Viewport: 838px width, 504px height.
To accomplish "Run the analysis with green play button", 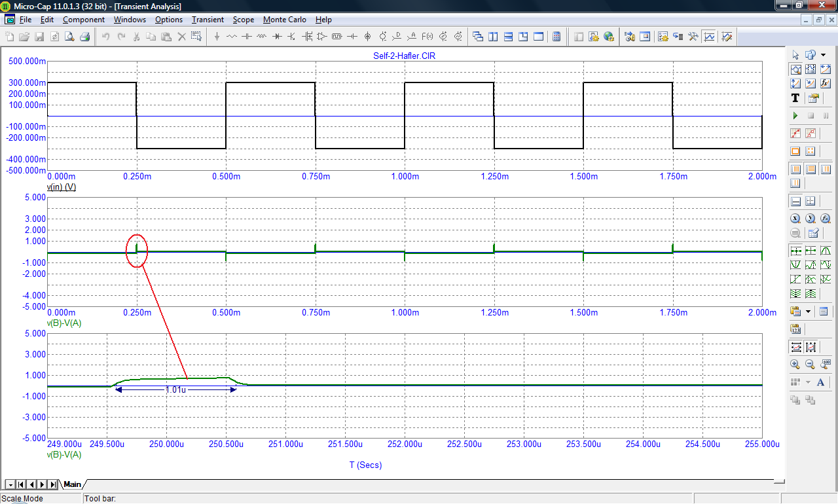I will [795, 116].
